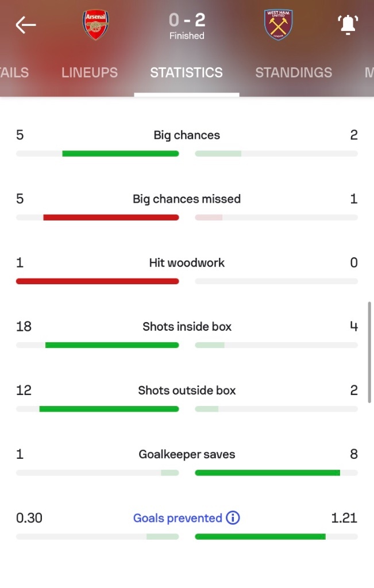Tap the Shots inside box label

pyautogui.click(x=187, y=327)
